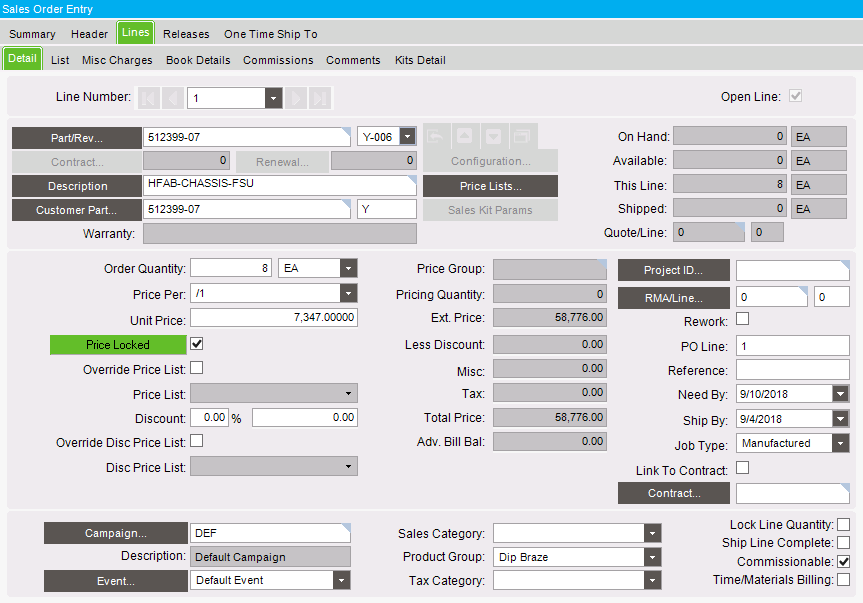Click the Discount percent field
863x603 pixels.
coord(209,418)
